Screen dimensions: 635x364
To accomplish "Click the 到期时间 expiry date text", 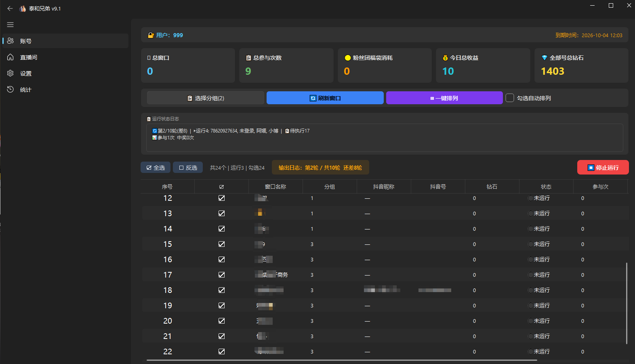I will [589, 35].
